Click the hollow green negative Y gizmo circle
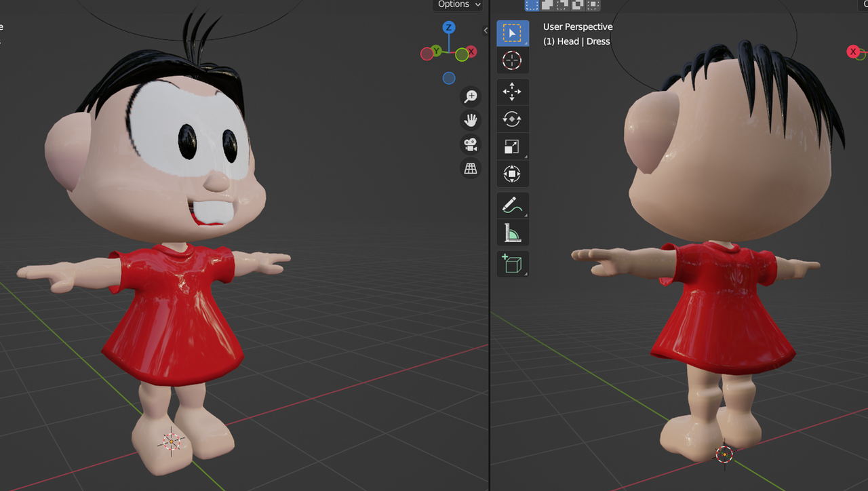Screen dimensions: 868x491 462,54
